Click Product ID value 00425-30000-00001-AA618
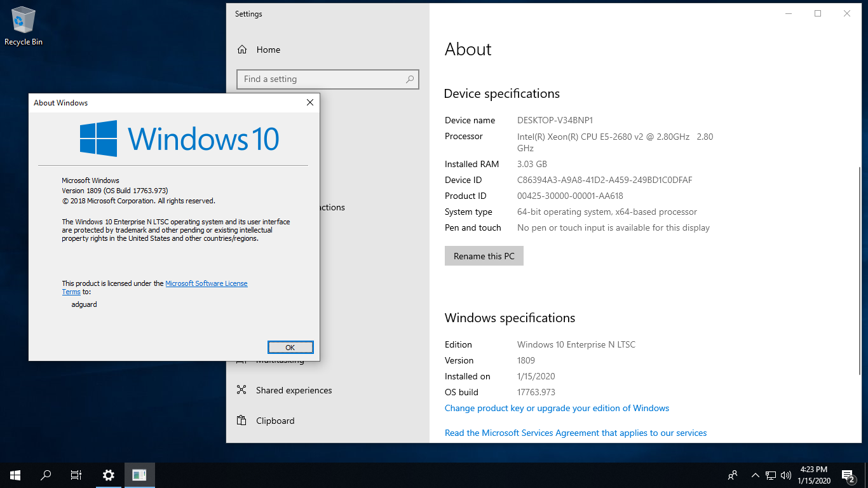 pyautogui.click(x=570, y=196)
